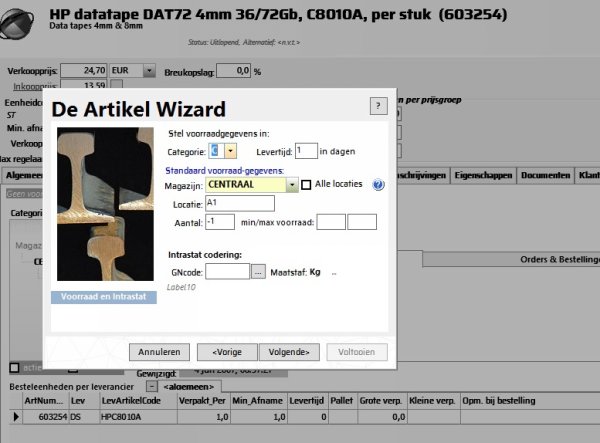Click the Min_Afname column header

click(x=259, y=401)
